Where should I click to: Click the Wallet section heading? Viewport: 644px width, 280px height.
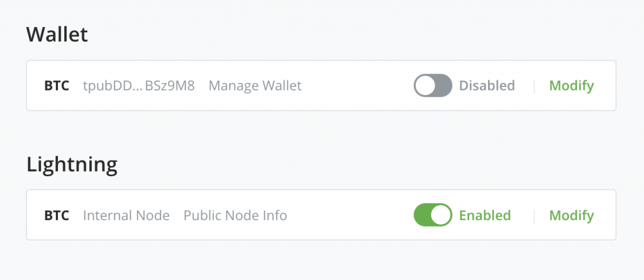click(57, 35)
